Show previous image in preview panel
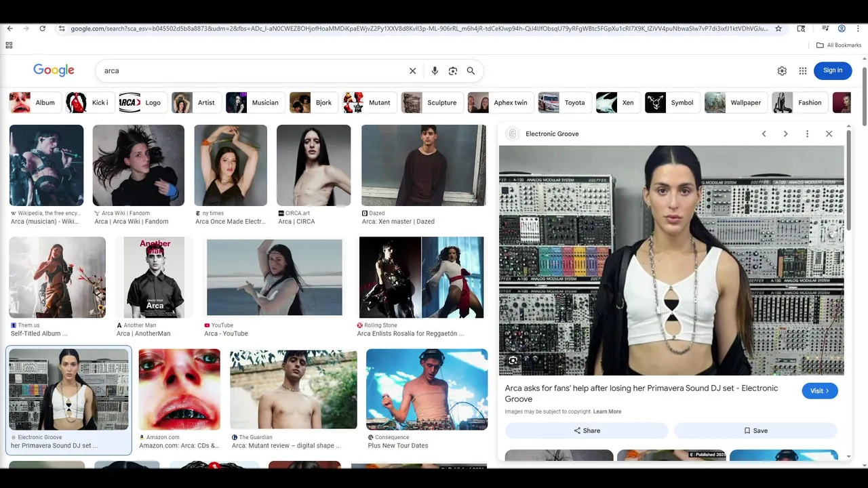The image size is (868, 488). pyautogui.click(x=764, y=134)
